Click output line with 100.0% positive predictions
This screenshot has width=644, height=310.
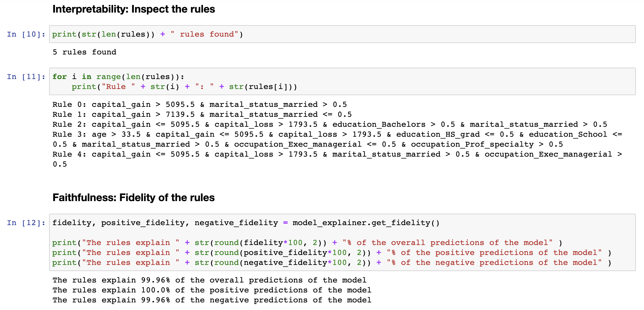pos(212,290)
